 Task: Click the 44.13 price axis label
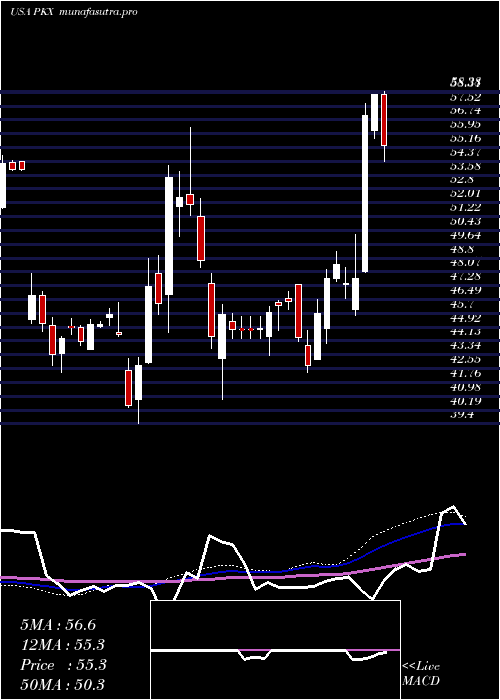point(465,332)
